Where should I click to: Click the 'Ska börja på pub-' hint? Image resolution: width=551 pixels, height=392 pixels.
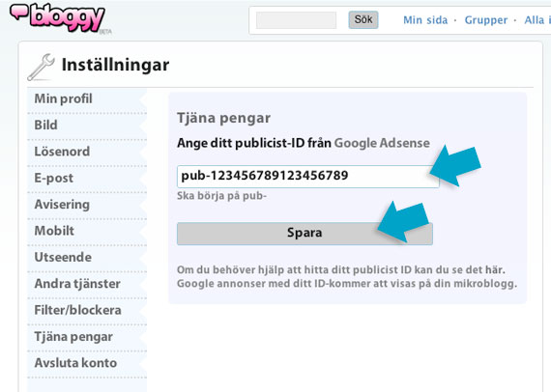point(221,196)
